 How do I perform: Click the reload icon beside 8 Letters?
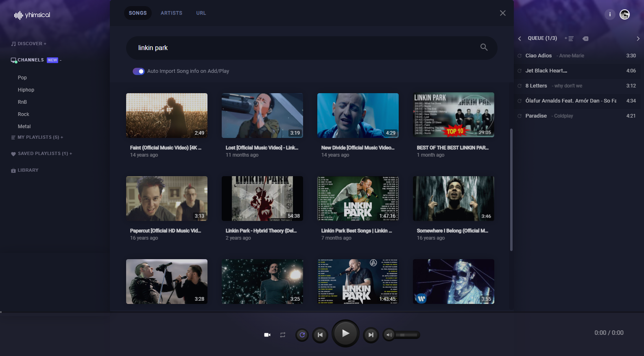[x=520, y=86]
